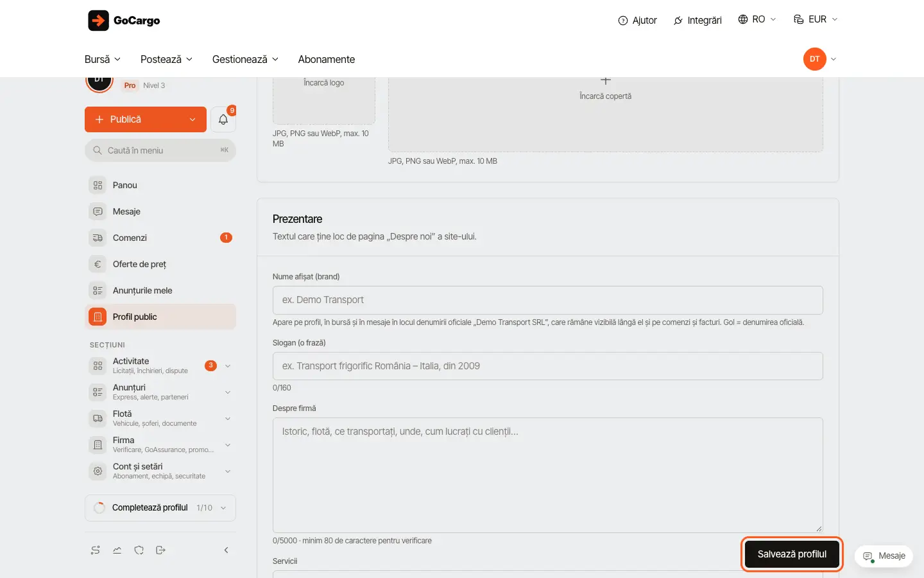Image resolution: width=924 pixels, height=578 pixels.
Task: Click the shield check icon in the sidebar footer
Action: coord(139,550)
